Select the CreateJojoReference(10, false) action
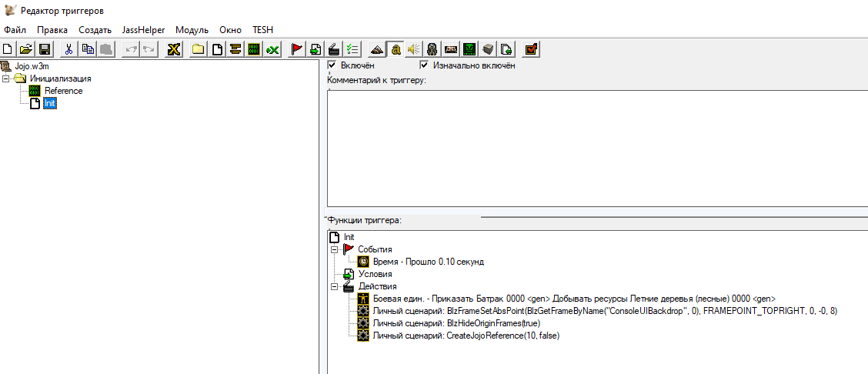 coord(466,336)
